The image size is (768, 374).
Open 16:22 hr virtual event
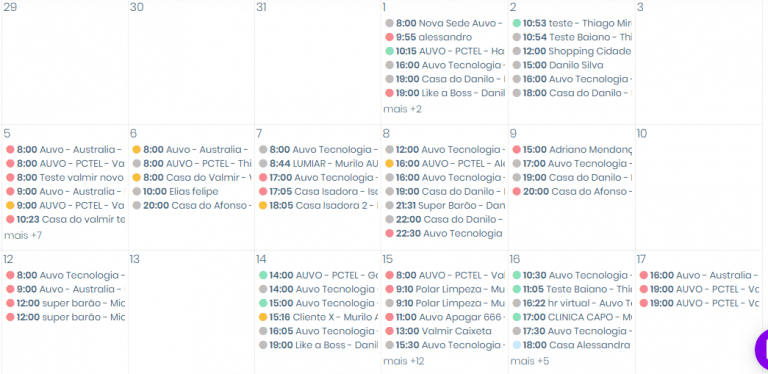pyautogui.click(x=572, y=303)
